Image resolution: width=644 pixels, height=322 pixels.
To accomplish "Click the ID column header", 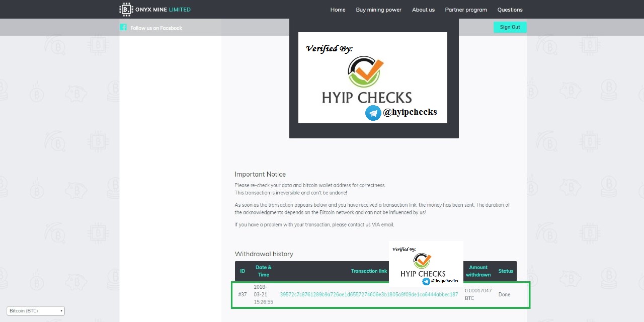I will pyautogui.click(x=243, y=271).
